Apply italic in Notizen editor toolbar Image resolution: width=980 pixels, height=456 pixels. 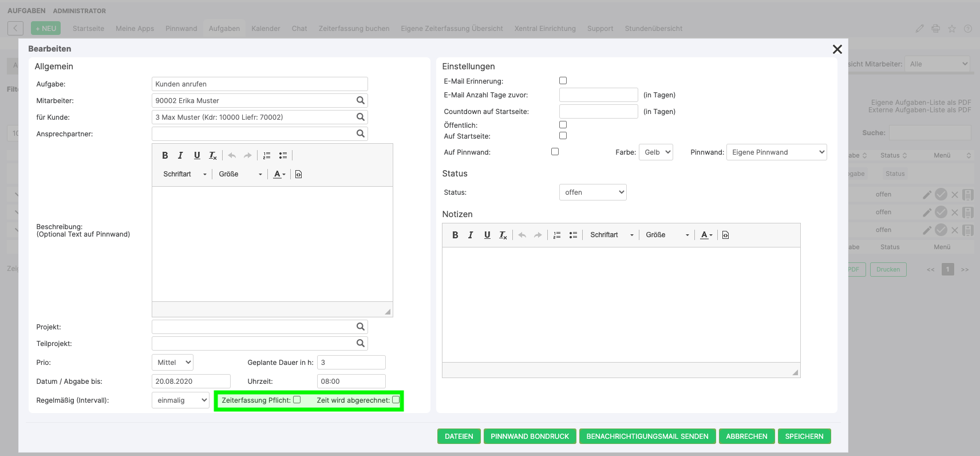coord(471,235)
